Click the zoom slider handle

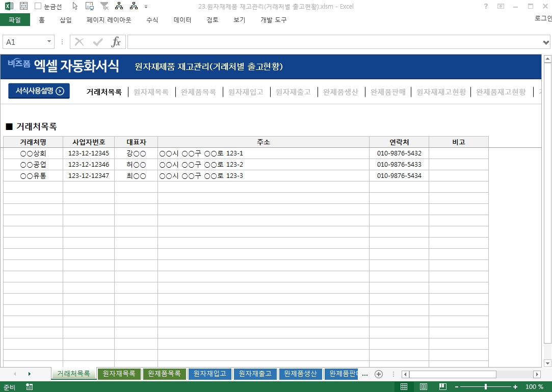pyautogui.click(x=486, y=387)
